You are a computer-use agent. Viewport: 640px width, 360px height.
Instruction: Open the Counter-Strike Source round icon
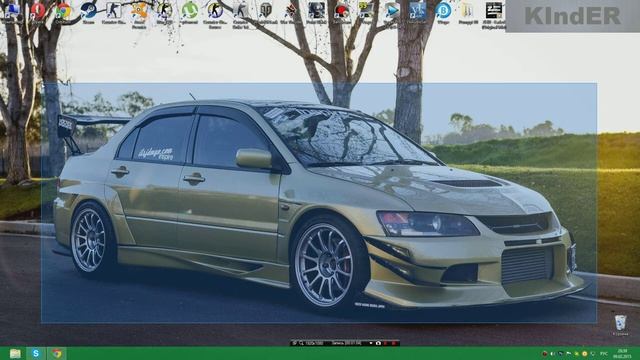pos(215,10)
